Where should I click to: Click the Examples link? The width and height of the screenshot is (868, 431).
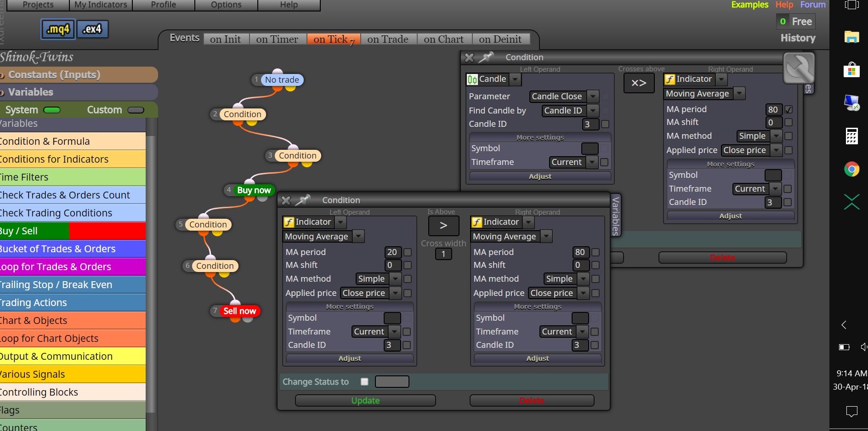pyautogui.click(x=749, y=5)
